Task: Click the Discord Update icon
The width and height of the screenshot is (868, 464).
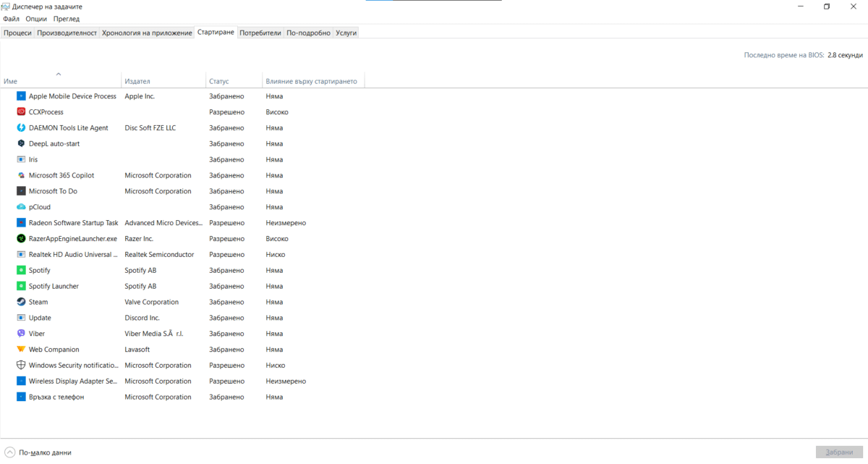Action: tap(22, 318)
